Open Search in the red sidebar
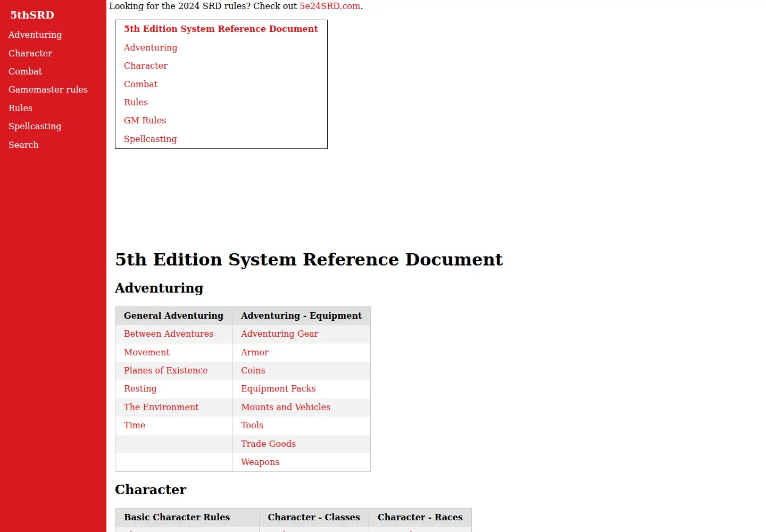Screen dimensions: 766x532 click(x=23, y=145)
